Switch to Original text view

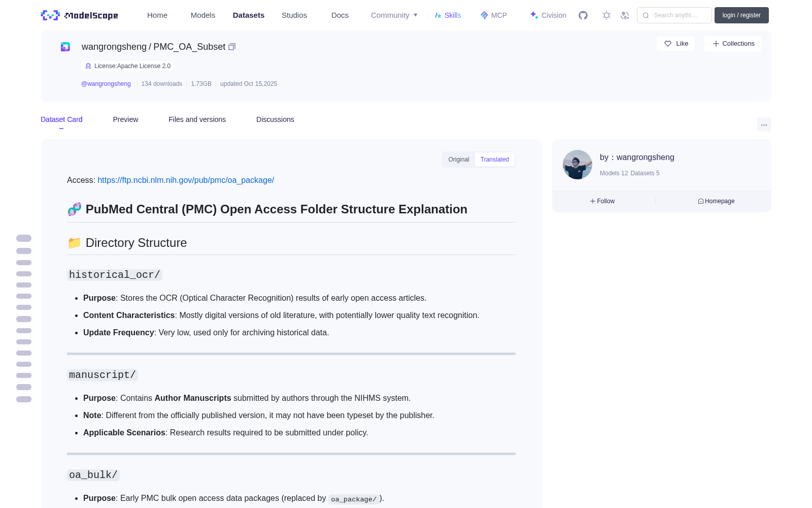459,160
